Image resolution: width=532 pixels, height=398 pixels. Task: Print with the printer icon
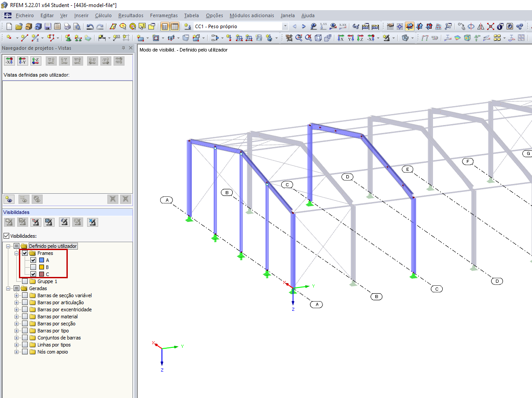[67, 26]
